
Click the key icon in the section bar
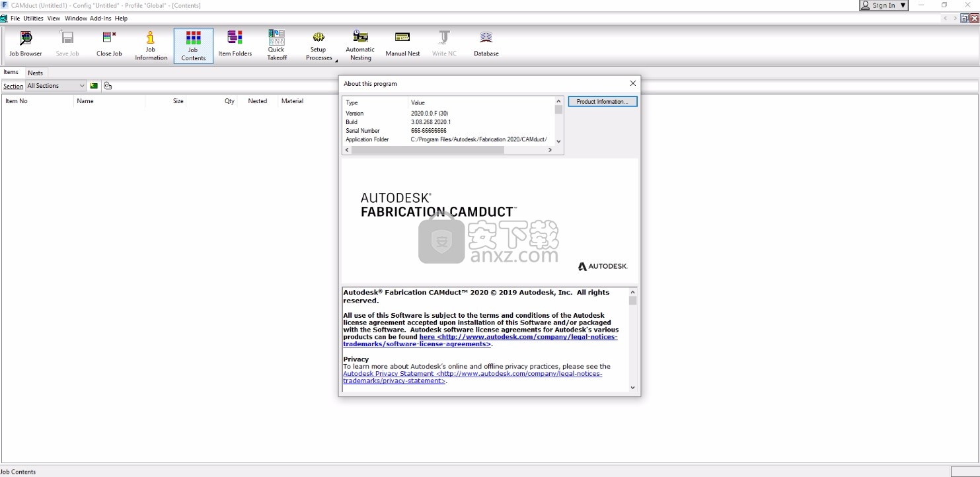click(108, 86)
